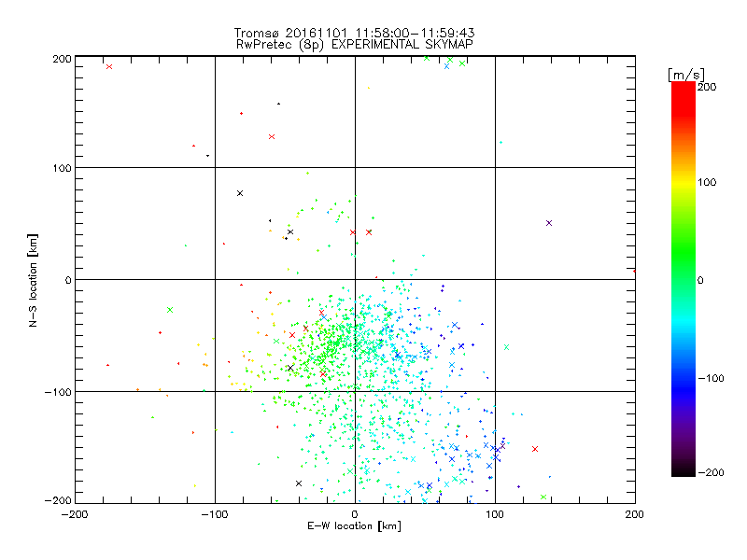The image size is (747, 560).
Task: Click the y-axis tick label '-100'
Action: click(58, 392)
